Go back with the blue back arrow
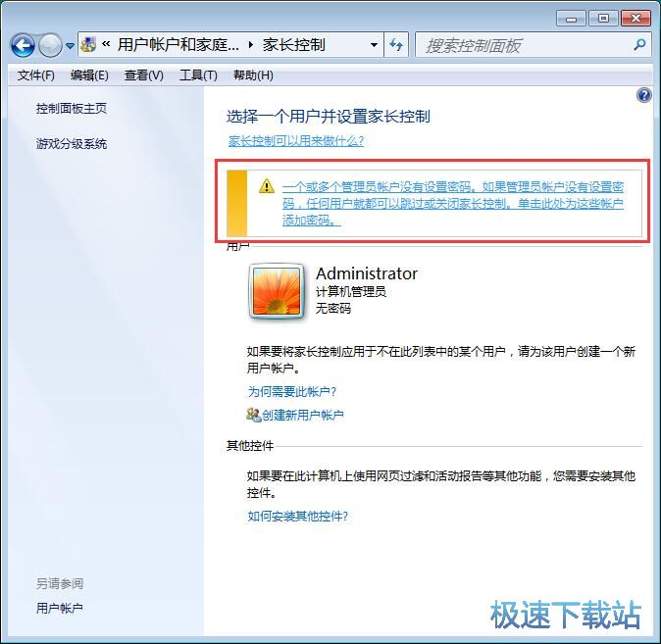 click(x=23, y=45)
